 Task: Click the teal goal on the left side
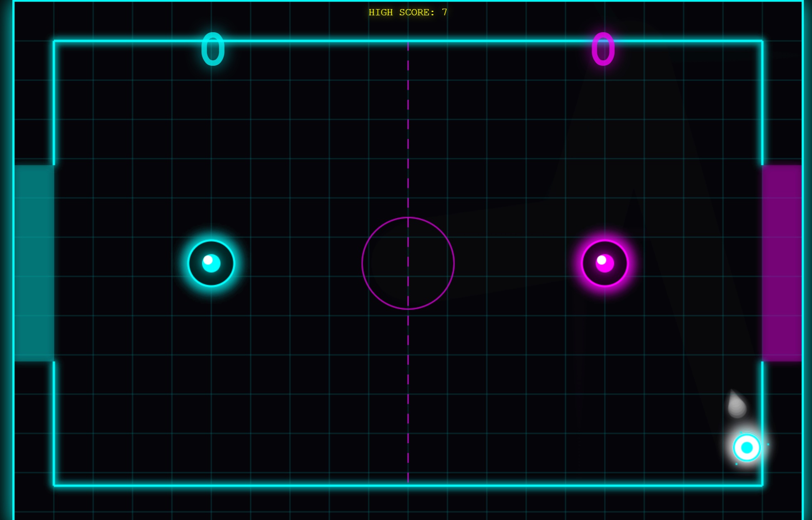click(x=34, y=263)
